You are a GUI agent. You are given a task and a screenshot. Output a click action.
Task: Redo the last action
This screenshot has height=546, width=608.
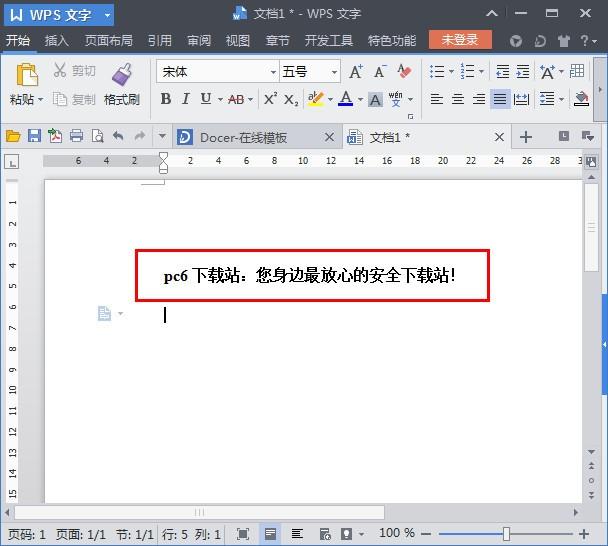coord(140,136)
